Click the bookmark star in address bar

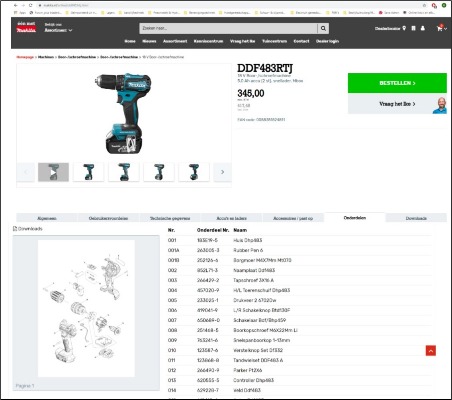point(424,5)
